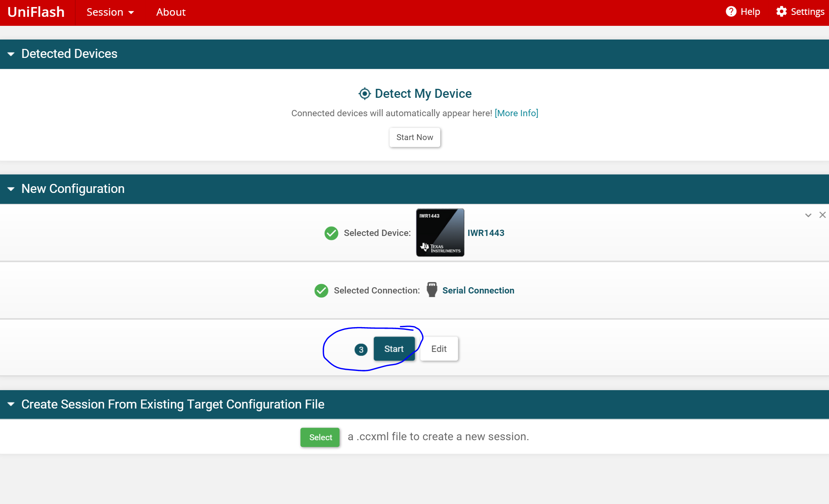Click the green check beside Selected Connection
The height and width of the screenshot is (504, 829).
[321, 291]
